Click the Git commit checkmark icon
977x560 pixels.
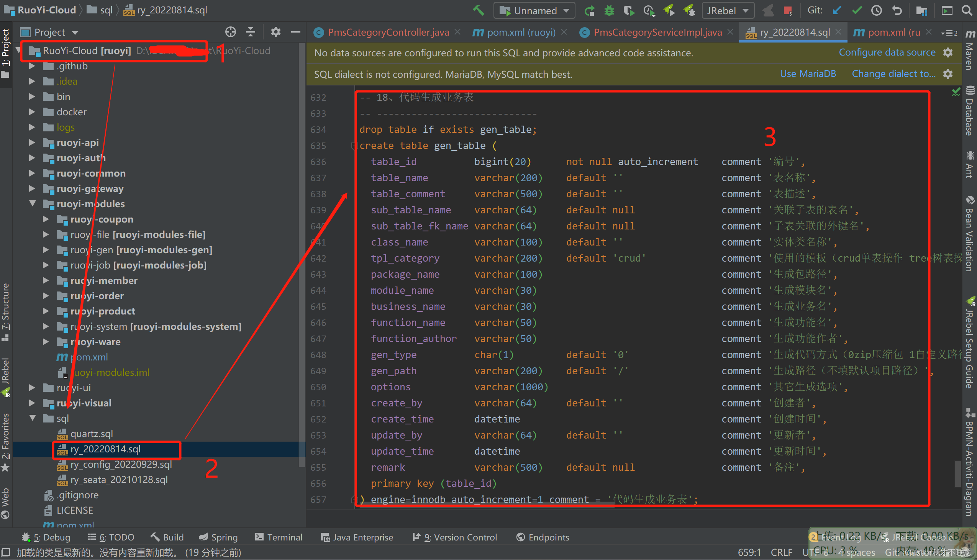coord(857,10)
